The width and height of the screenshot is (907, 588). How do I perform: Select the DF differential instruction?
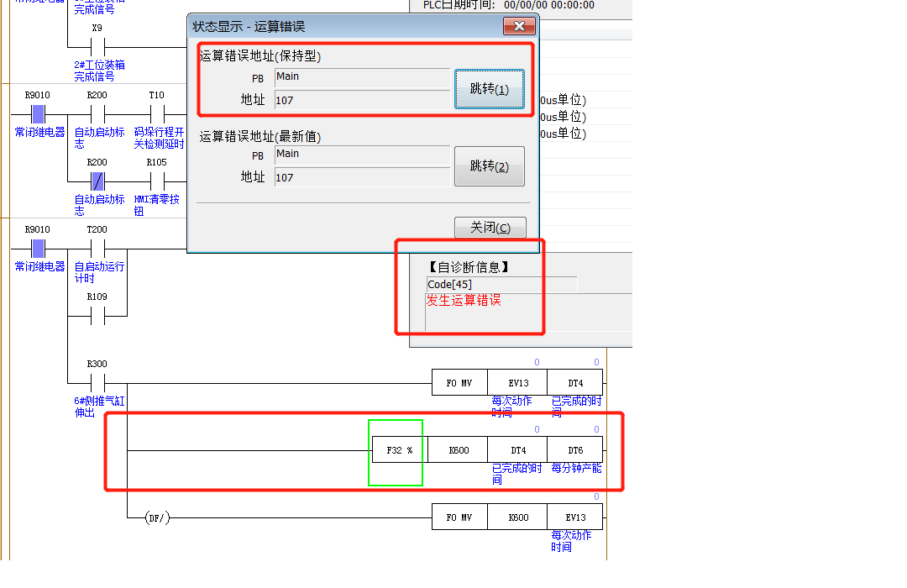(156, 517)
